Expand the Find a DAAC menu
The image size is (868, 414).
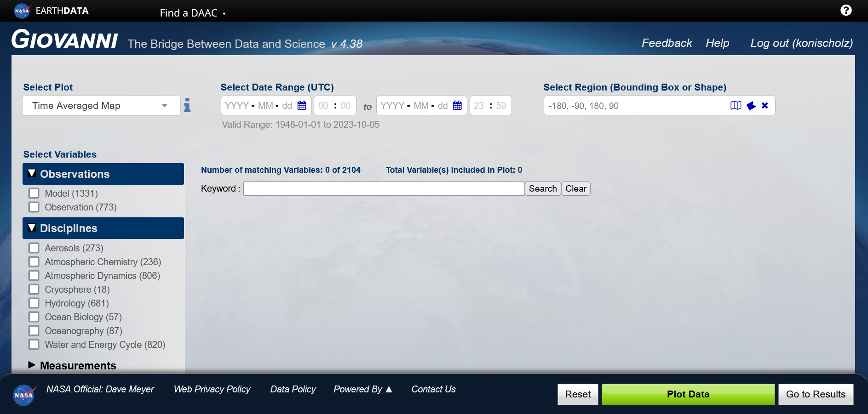coord(193,13)
